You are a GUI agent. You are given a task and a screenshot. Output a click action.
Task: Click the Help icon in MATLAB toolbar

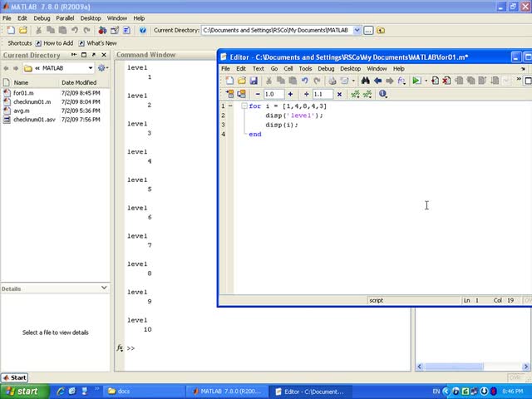click(143, 30)
